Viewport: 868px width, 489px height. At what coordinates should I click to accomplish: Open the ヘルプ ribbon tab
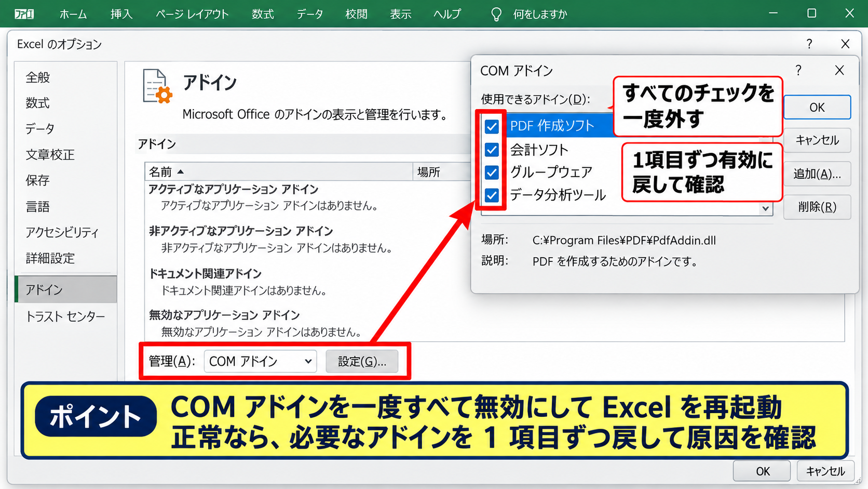coord(447,14)
